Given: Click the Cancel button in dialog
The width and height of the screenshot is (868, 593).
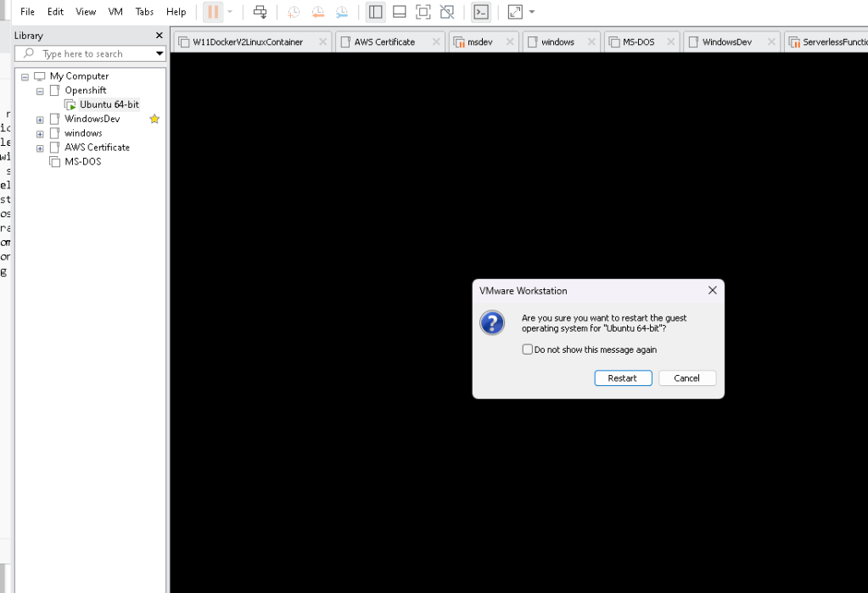Looking at the screenshot, I should (687, 378).
